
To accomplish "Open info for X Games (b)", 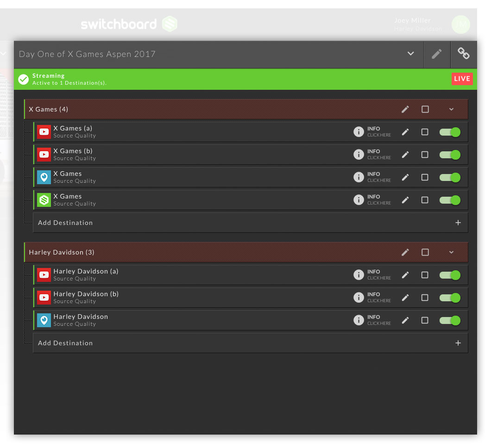I will click(x=372, y=155).
